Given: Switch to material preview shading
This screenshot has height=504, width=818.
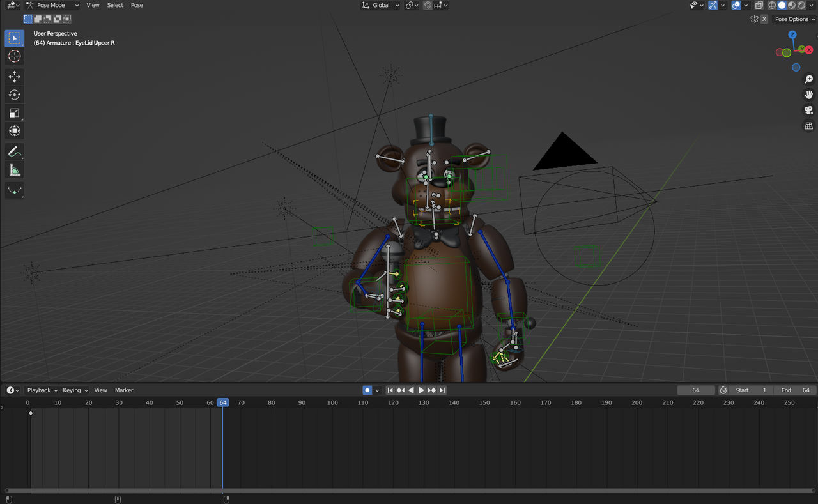Looking at the screenshot, I should pyautogui.click(x=792, y=5).
